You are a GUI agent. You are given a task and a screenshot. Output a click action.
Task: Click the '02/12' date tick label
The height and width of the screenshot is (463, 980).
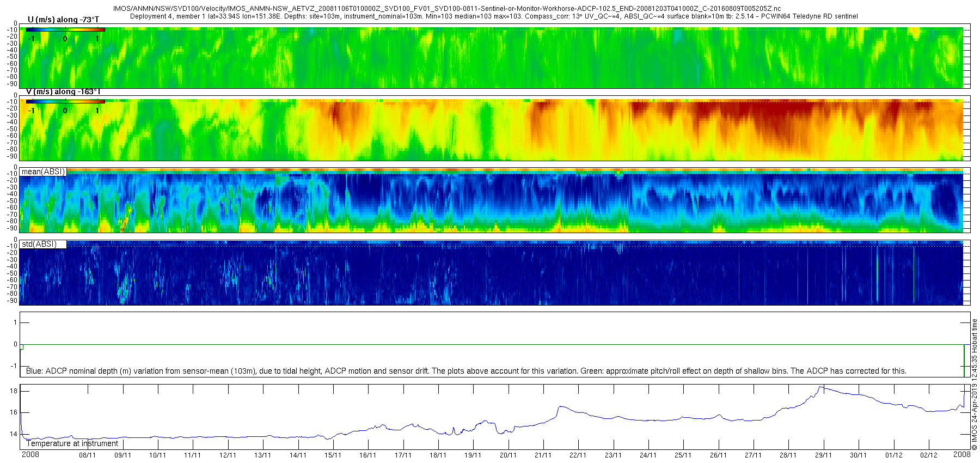(x=928, y=455)
